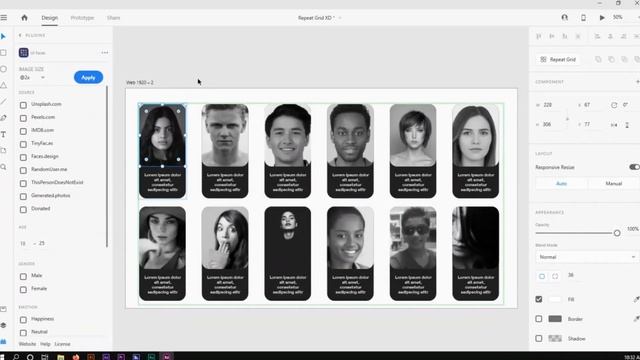Image resolution: width=640 pixels, height=360 pixels.
Task: Start the desktop preview play button
Action: click(602, 18)
